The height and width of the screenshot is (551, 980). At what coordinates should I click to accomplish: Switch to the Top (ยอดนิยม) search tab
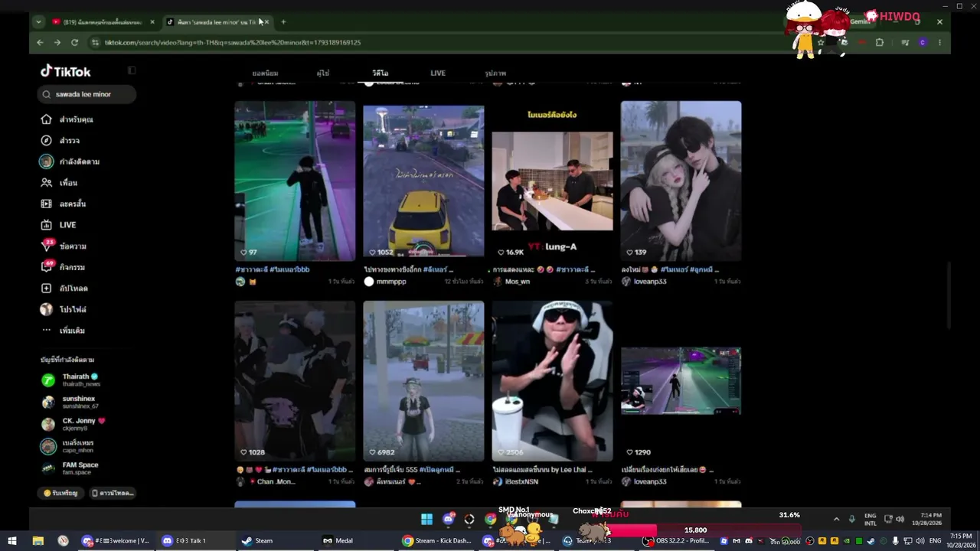(265, 73)
